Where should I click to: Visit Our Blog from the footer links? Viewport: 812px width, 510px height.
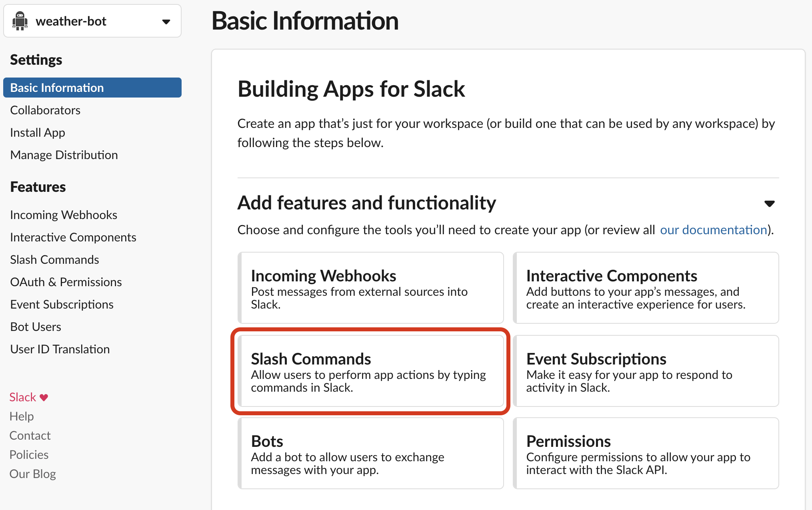[32, 474]
